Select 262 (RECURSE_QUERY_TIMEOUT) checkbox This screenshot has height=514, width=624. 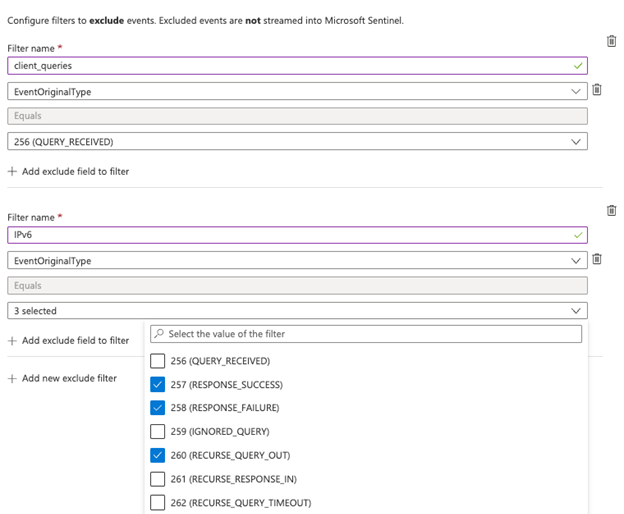click(157, 502)
